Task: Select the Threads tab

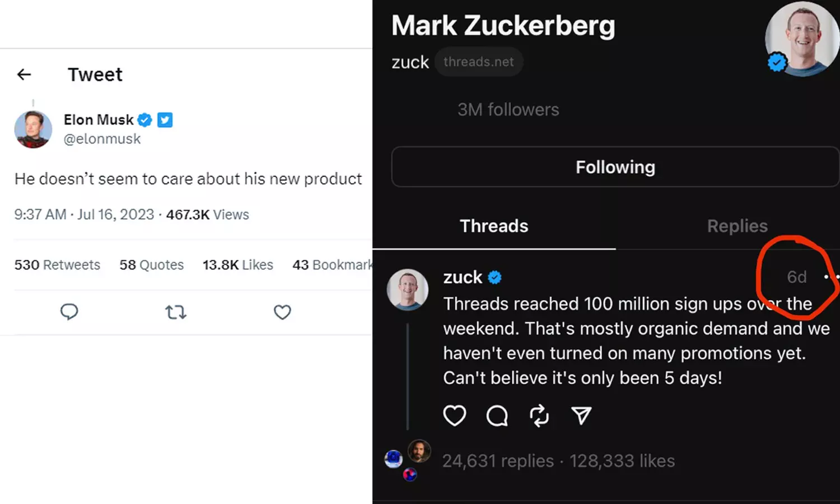Action: pyautogui.click(x=494, y=226)
